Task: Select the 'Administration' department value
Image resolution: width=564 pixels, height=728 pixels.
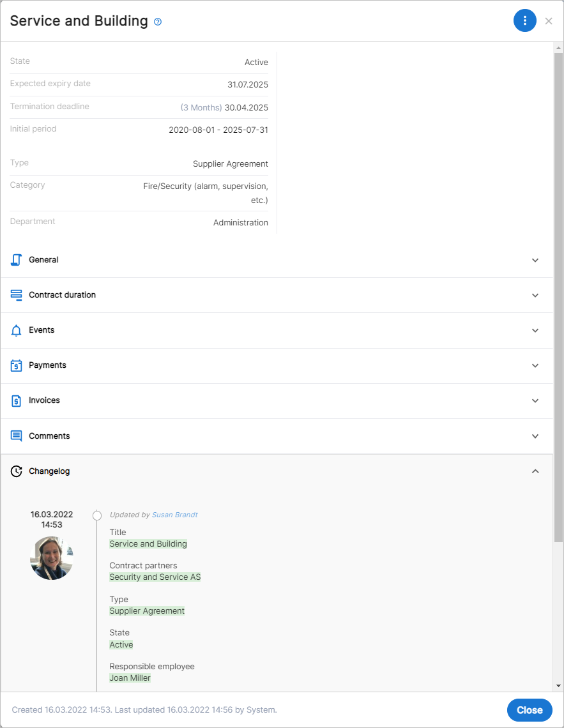Action: pyautogui.click(x=240, y=222)
